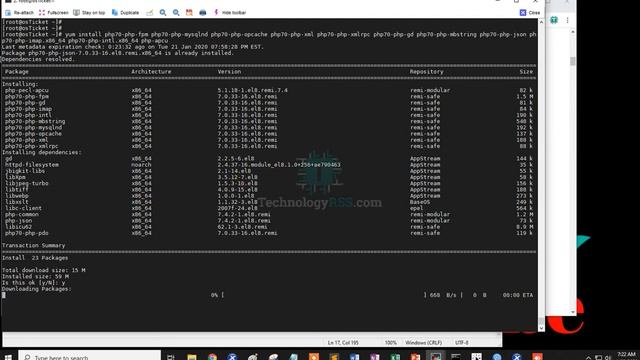This screenshot has width=640, height=360.
Task: Click the browser window scrollbar down arrow
Action: (x=573, y=312)
